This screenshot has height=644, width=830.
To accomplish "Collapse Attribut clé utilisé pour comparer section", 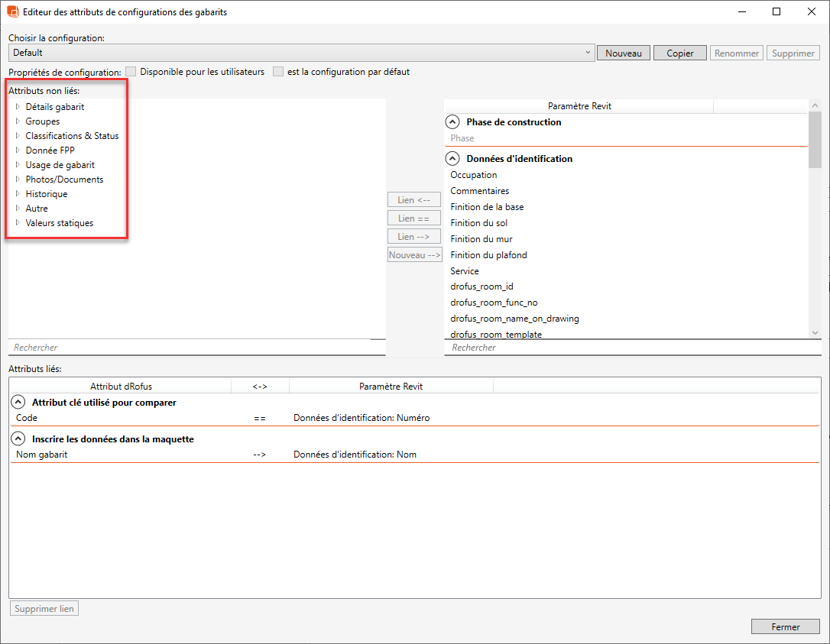I will pos(18,403).
